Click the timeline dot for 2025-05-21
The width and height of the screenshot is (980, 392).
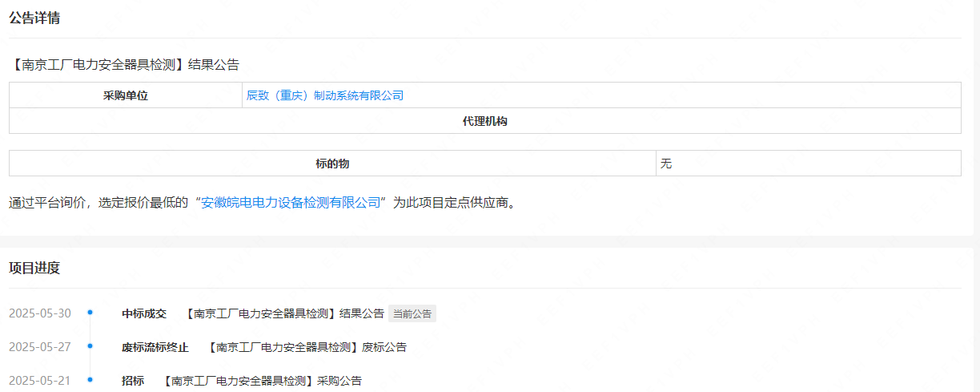tap(90, 380)
